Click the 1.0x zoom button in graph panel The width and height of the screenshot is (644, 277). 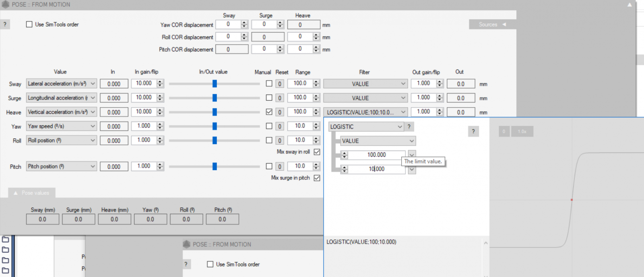(x=522, y=131)
